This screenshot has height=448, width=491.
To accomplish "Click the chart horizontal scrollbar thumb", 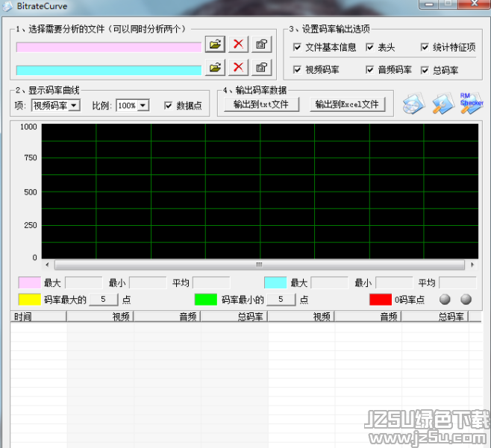I will 259,265.
